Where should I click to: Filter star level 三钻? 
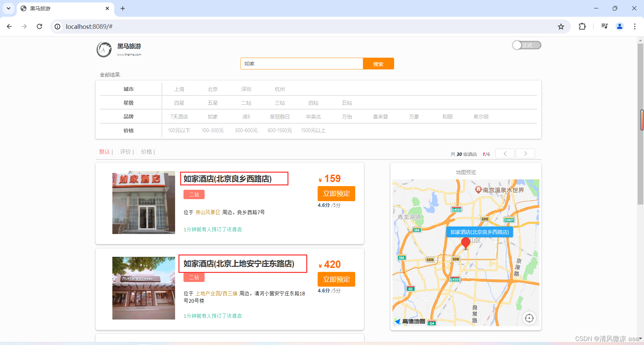point(280,103)
